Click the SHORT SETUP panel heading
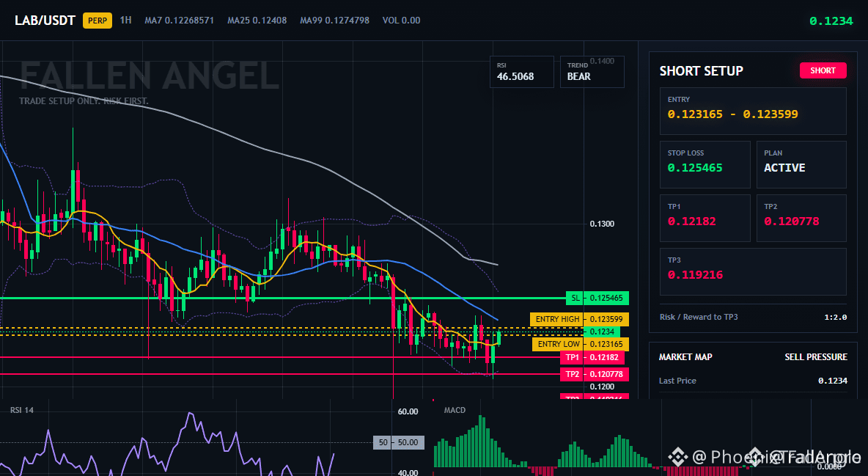868x476 pixels. pyautogui.click(x=701, y=71)
